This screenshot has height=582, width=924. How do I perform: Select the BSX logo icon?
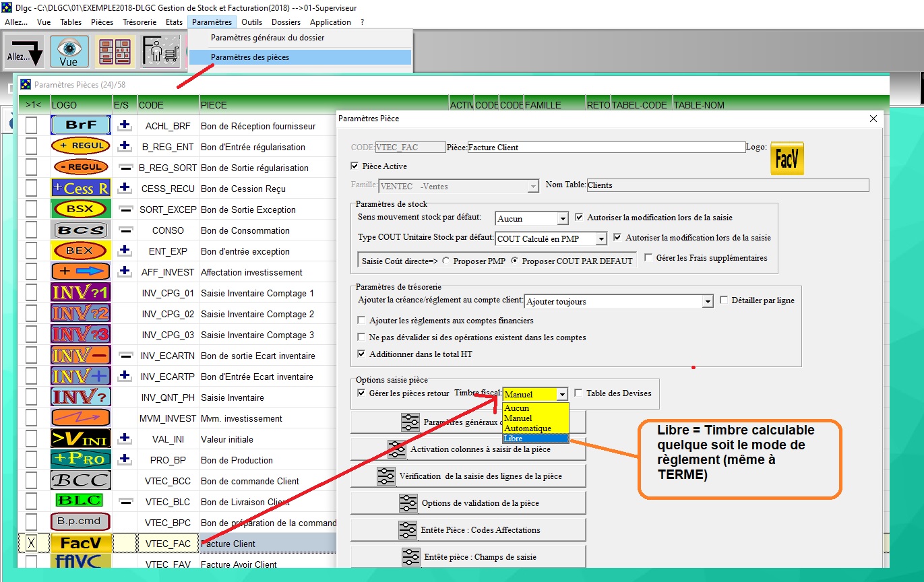[x=80, y=209]
